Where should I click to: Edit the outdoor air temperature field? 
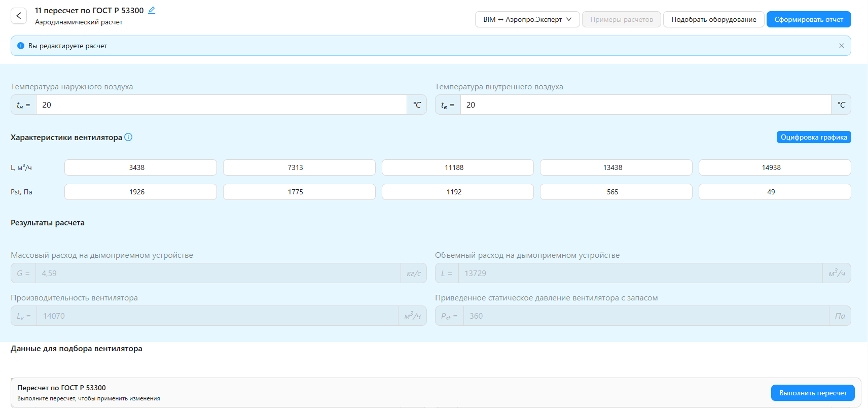pyautogui.click(x=221, y=105)
